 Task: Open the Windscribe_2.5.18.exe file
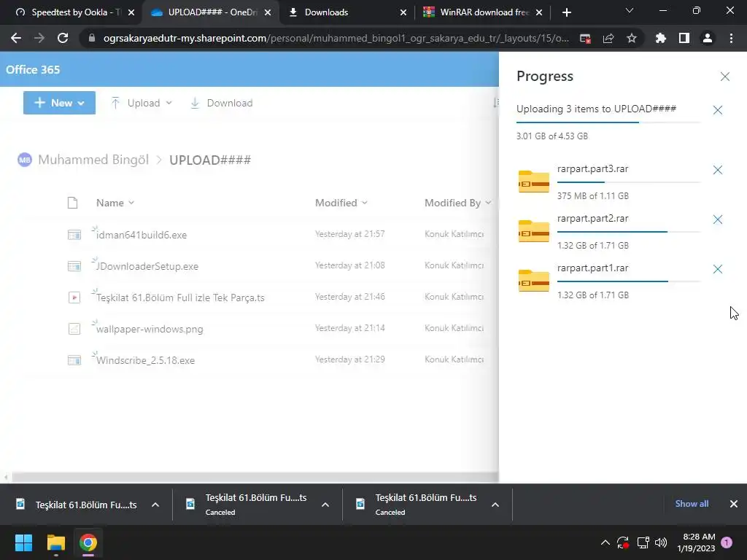click(145, 360)
